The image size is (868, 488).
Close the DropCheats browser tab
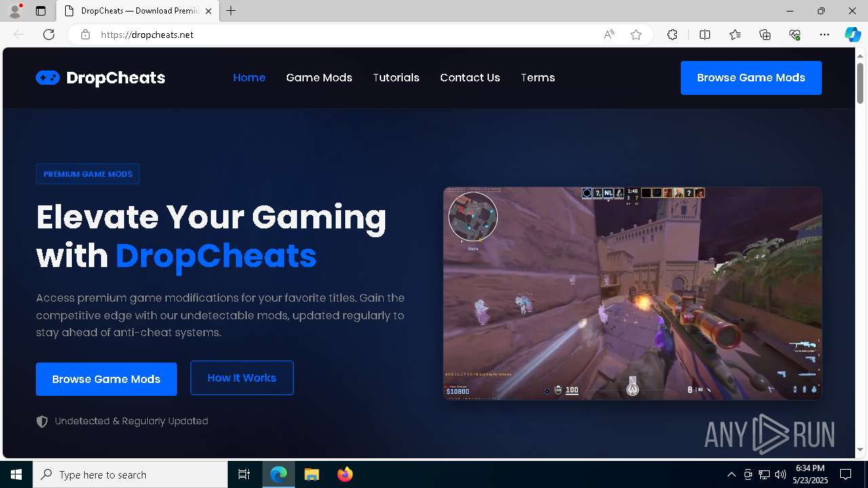[x=209, y=11]
